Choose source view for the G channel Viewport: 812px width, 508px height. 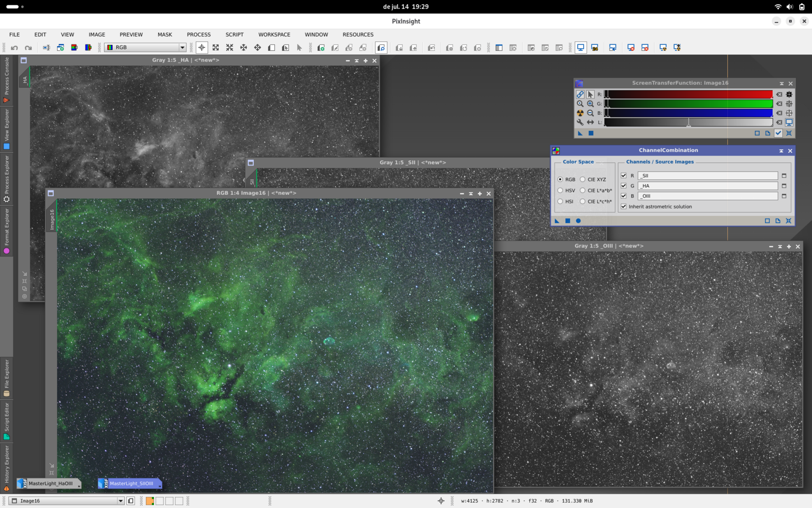784,186
